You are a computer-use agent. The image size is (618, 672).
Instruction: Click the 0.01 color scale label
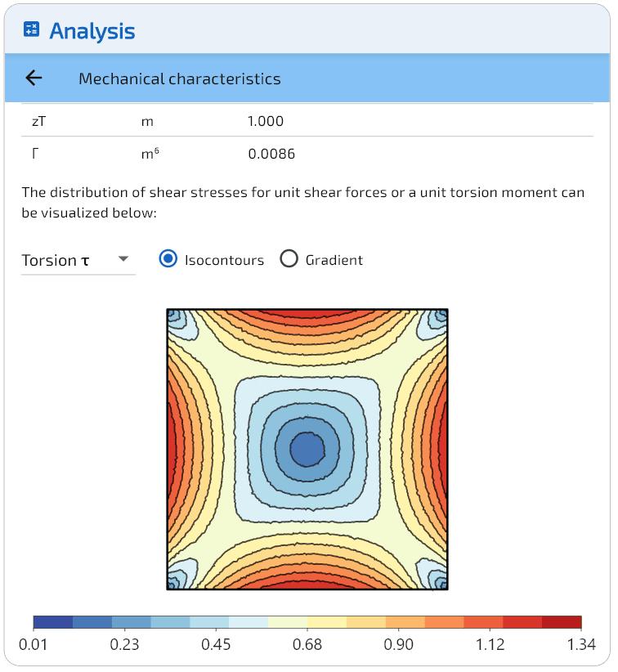point(34,645)
